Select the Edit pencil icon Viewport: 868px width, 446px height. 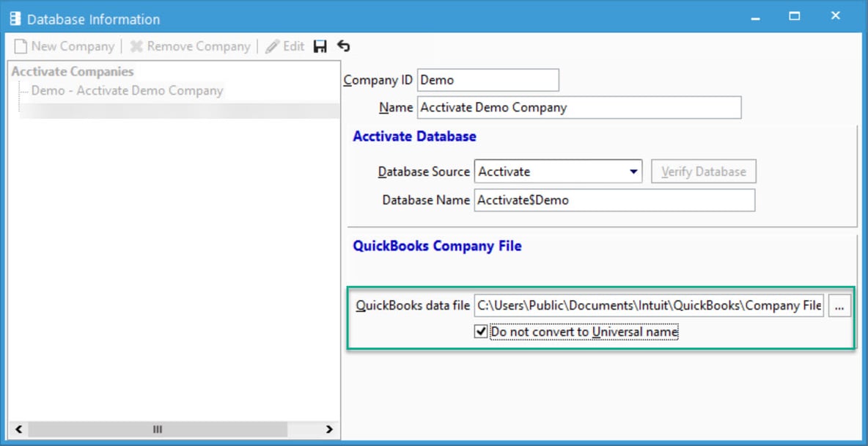click(x=273, y=46)
